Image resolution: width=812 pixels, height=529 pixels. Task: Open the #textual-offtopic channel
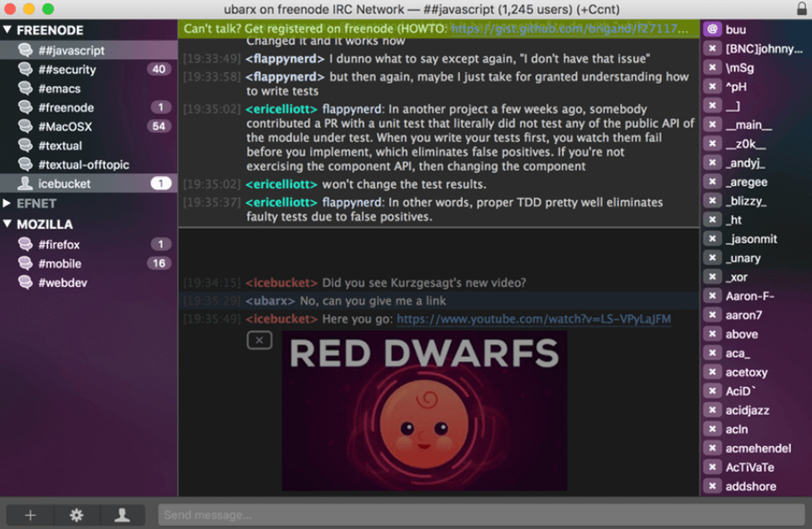click(x=88, y=164)
